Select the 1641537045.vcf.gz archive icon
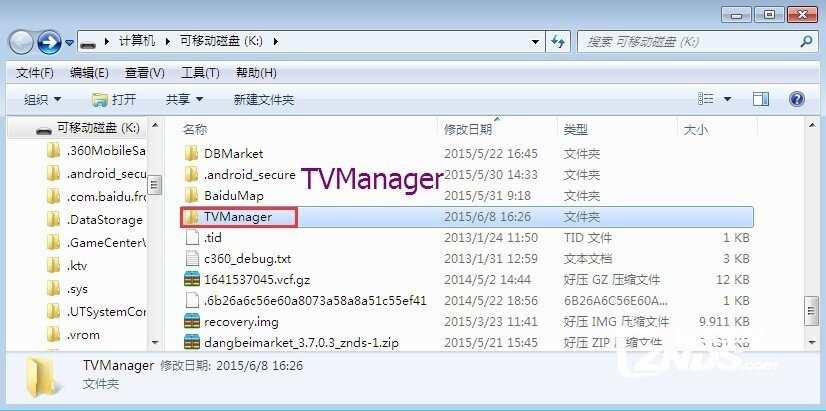The height and width of the screenshot is (411, 826). [x=192, y=280]
